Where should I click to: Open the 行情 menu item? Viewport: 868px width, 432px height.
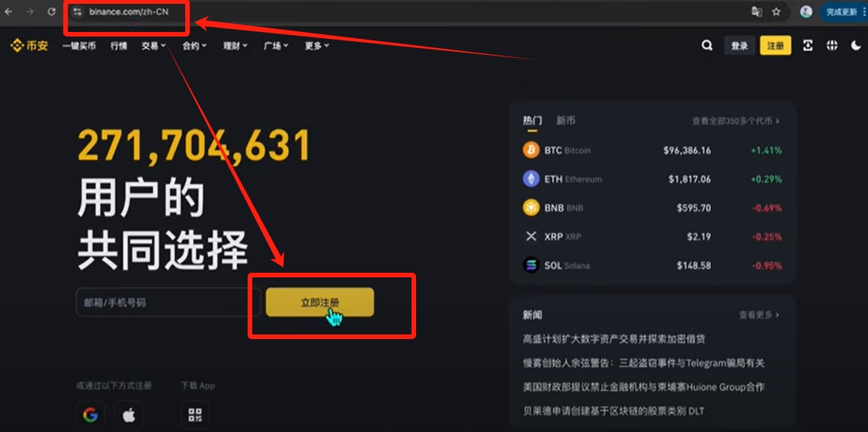pyautogui.click(x=118, y=46)
